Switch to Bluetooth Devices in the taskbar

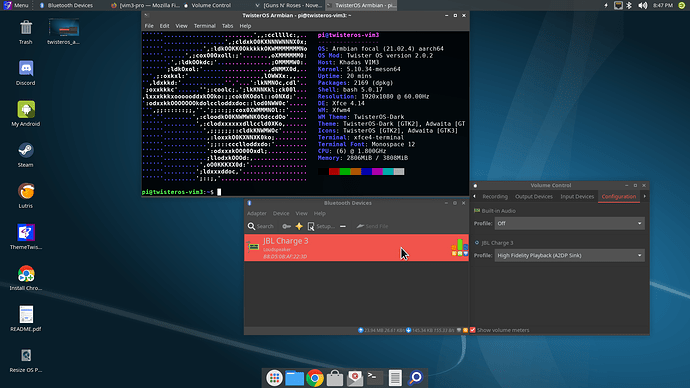tap(66, 5)
